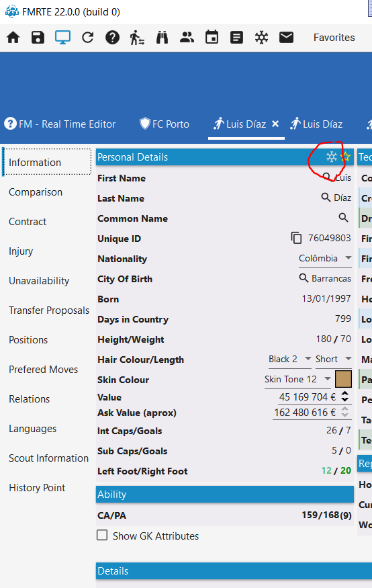Click the save floppy disk icon
This screenshot has height=588, width=372.
click(38, 38)
